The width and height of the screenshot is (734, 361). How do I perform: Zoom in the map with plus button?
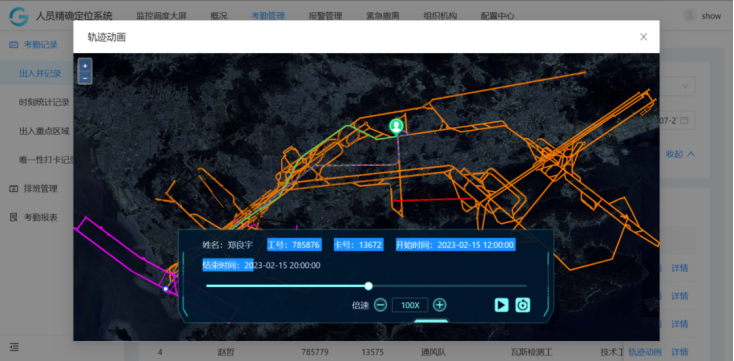click(x=85, y=66)
